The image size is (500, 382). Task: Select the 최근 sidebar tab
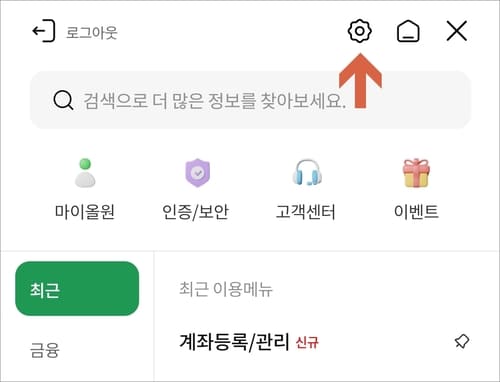[77, 289]
